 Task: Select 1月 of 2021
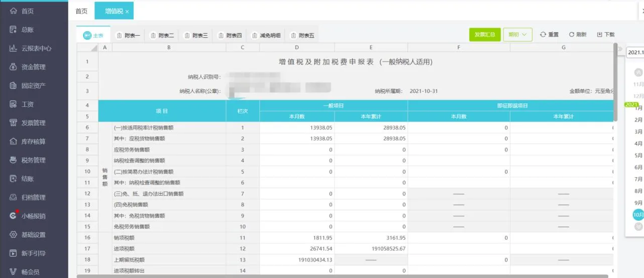click(x=638, y=108)
